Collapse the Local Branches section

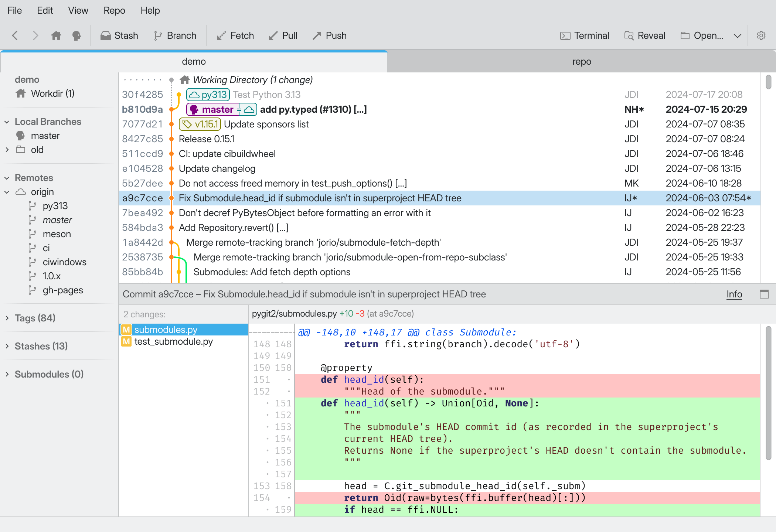7,122
